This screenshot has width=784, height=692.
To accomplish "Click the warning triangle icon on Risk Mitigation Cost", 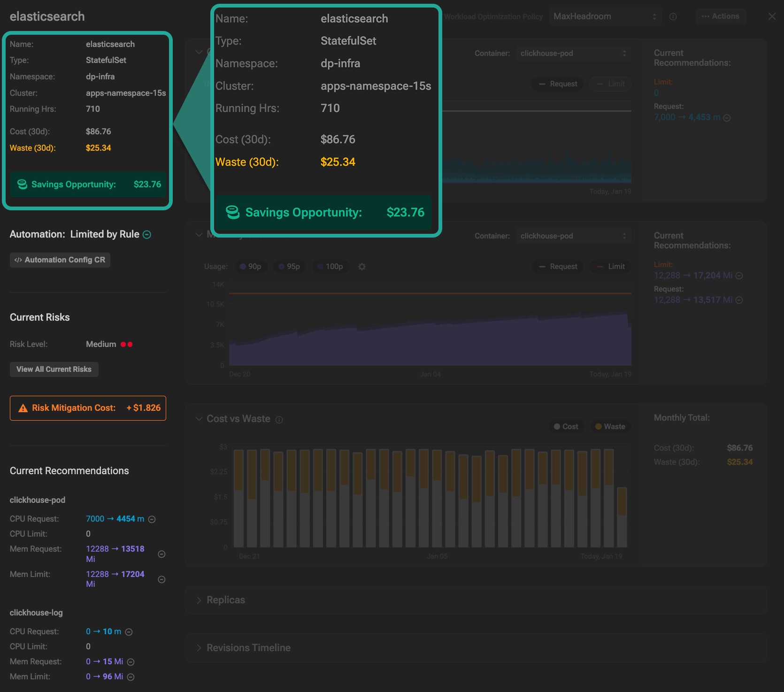I will pyautogui.click(x=23, y=408).
